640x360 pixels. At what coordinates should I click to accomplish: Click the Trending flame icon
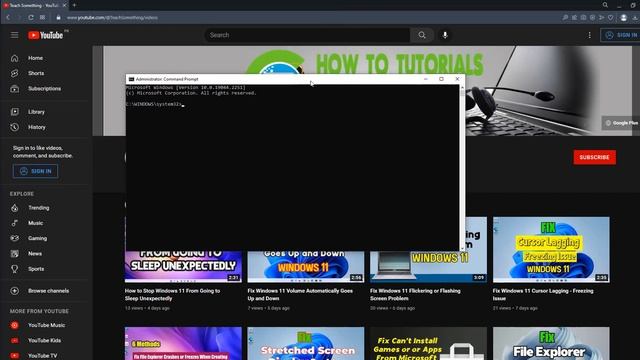pos(15,208)
